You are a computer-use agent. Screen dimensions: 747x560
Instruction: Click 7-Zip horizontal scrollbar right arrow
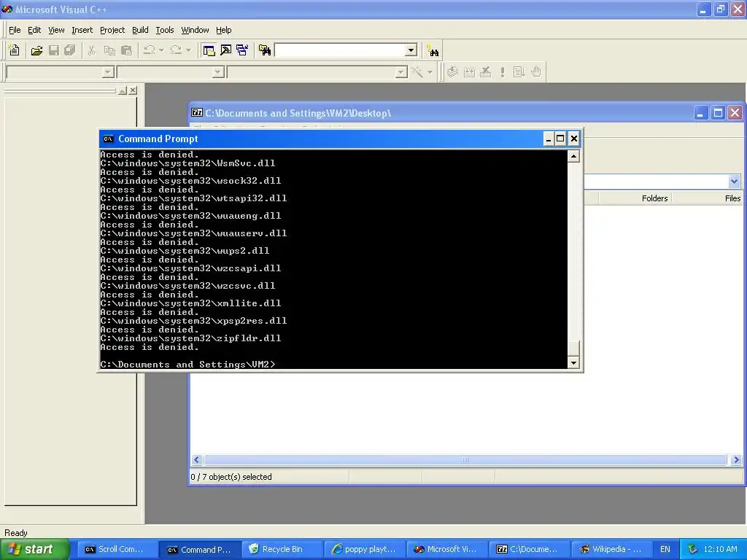pos(736,460)
